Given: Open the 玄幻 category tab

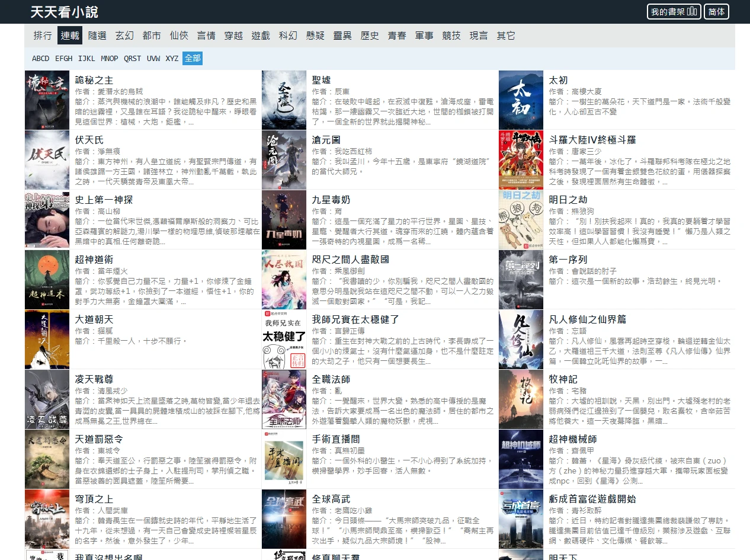Looking at the screenshot, I should tap(124, 36).
